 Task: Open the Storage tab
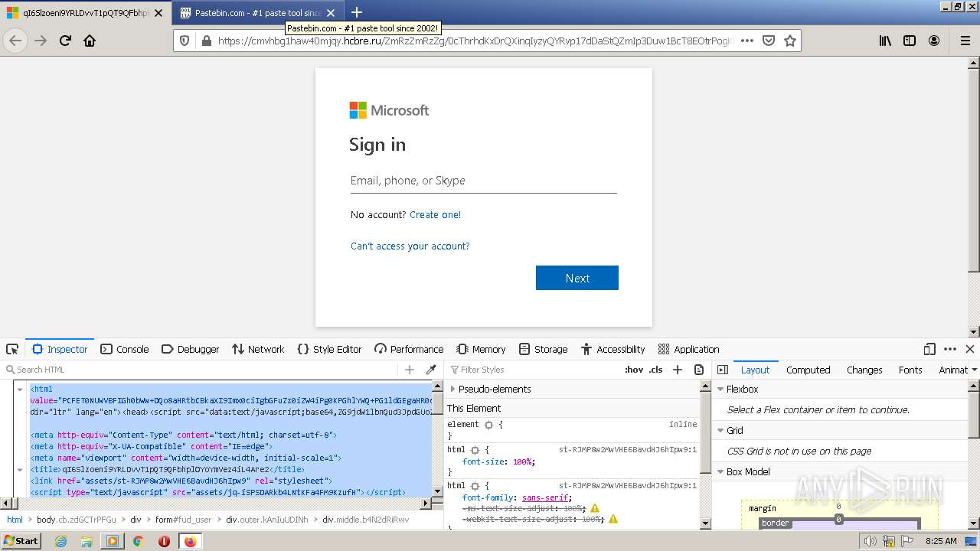coord(543,349)
